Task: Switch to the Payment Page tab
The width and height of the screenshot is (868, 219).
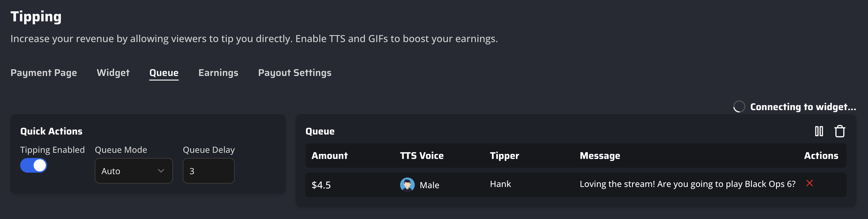Action: click(44, 73)
